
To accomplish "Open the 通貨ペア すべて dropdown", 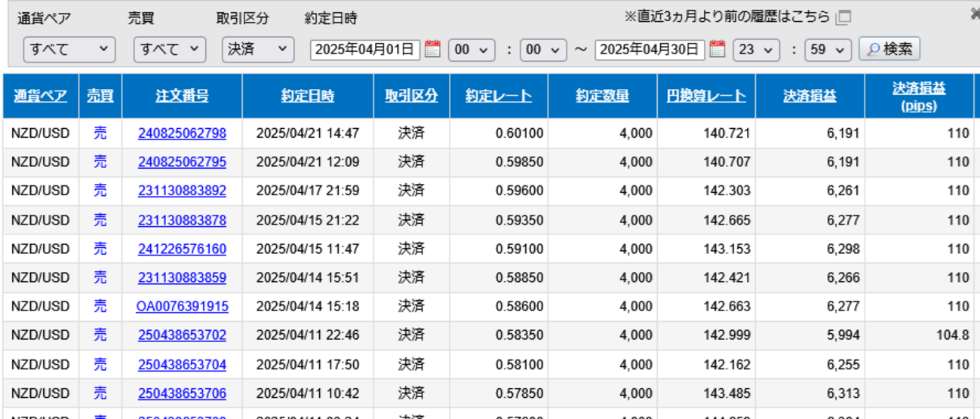I will point(69,50).
